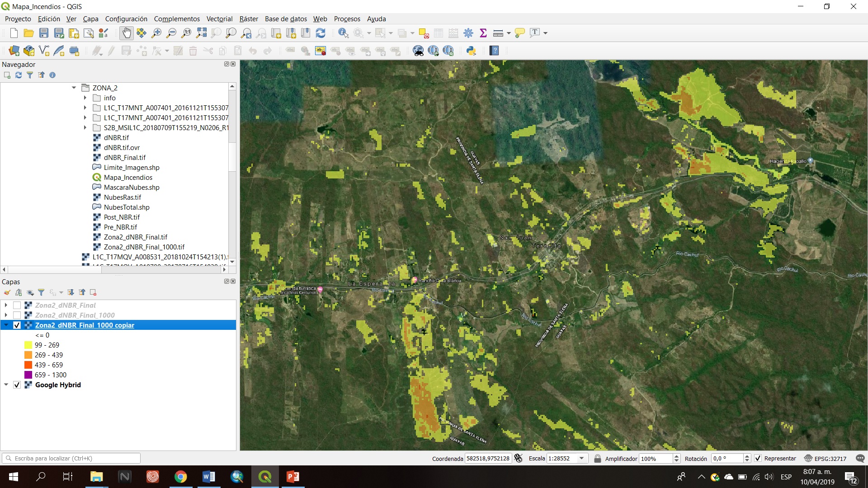Click the Refresh map icon
This screenshot has width=868, height=488.
pos(321,33)
